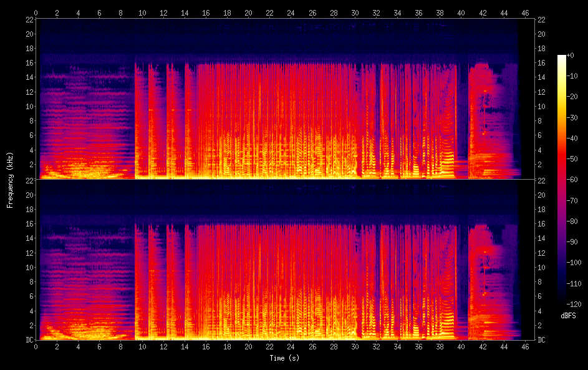Click the "0" tick on the bottom time axis
This screenshot has width=588, height=370.
pos(36,347)
